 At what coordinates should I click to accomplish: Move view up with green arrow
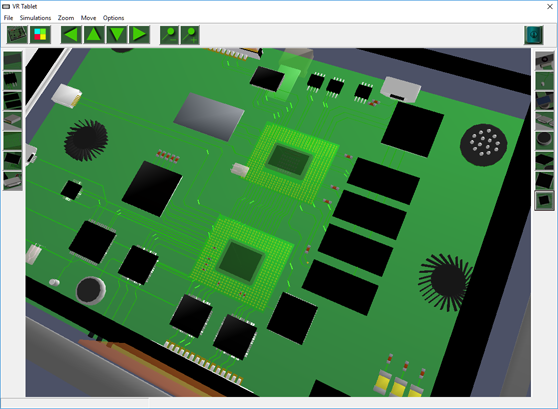tap(94, 35)
